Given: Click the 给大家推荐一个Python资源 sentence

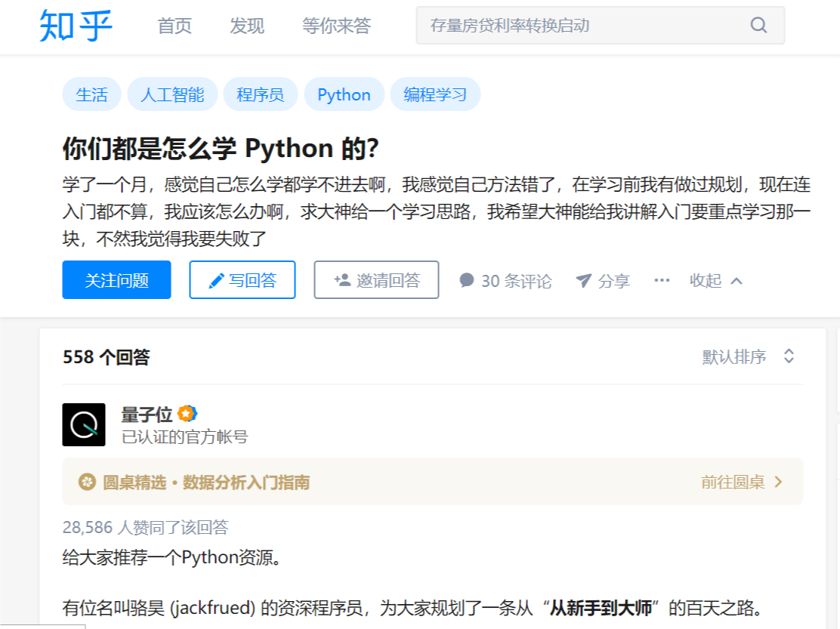Looking at the screenshot, I should click(171, 557).
